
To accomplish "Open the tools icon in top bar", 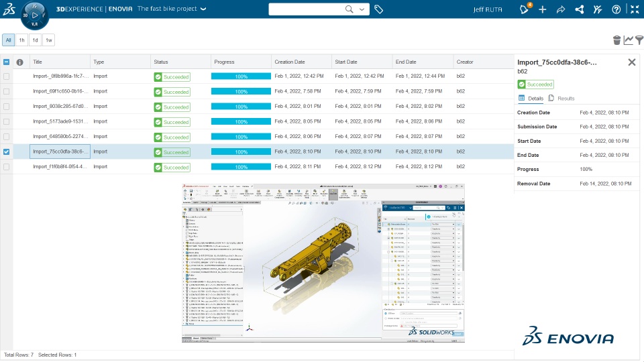I will 598,9.
